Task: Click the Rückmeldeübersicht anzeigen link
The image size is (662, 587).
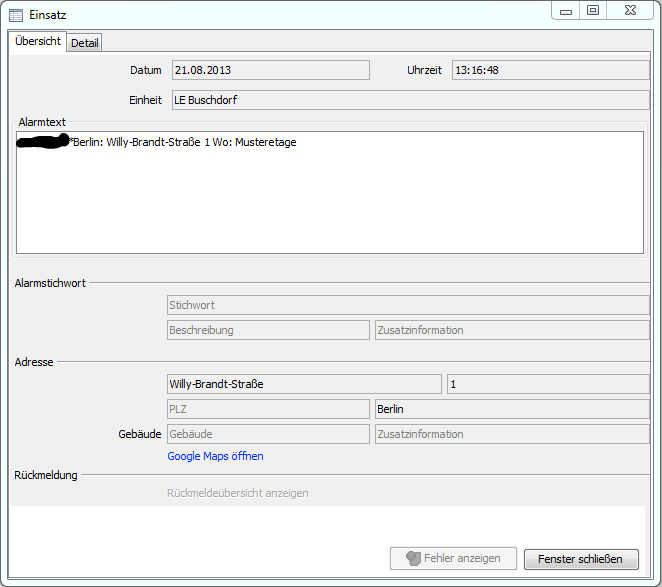Action: [x=237, y=493]
